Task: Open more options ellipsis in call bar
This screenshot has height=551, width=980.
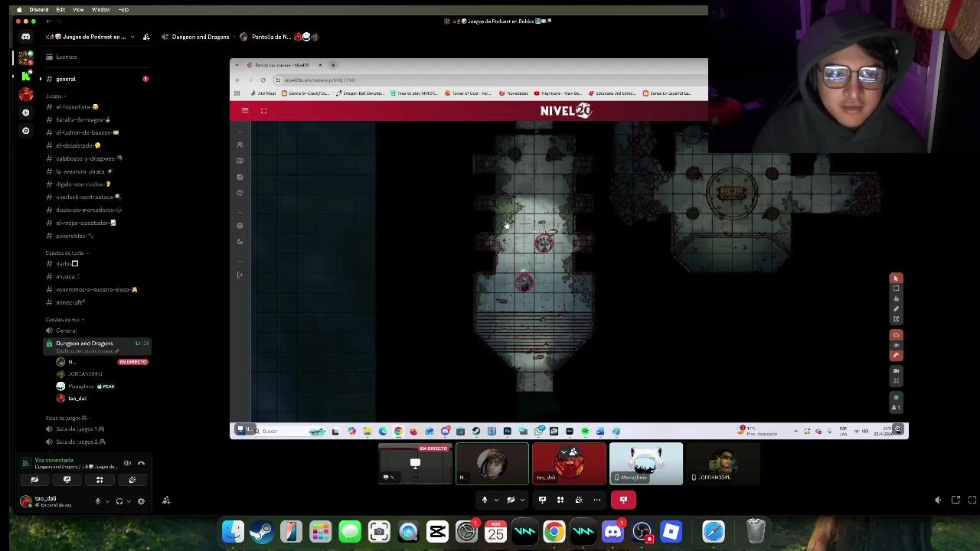Action: (x=596, y=500)
